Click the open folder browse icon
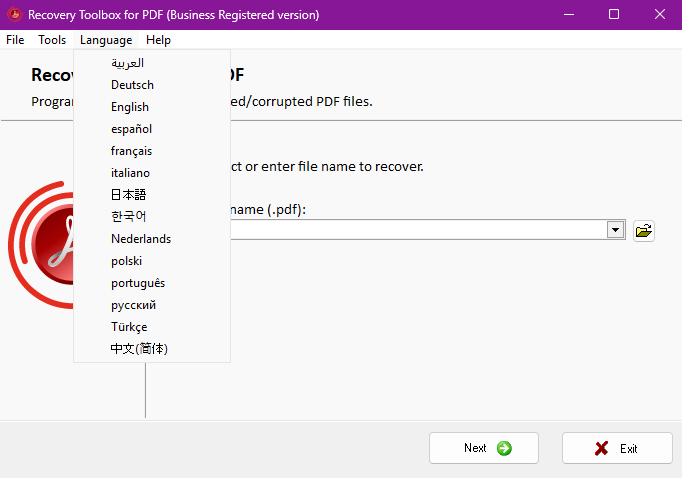This screenshot has width=682, height=478. pyautogui.click(x=644, y=231)
